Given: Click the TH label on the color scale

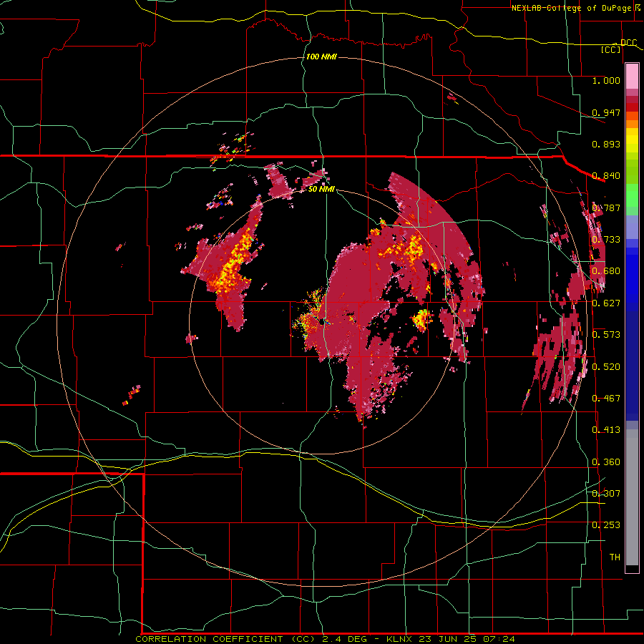Looking at the screenshot, I should tap(615, 557).
